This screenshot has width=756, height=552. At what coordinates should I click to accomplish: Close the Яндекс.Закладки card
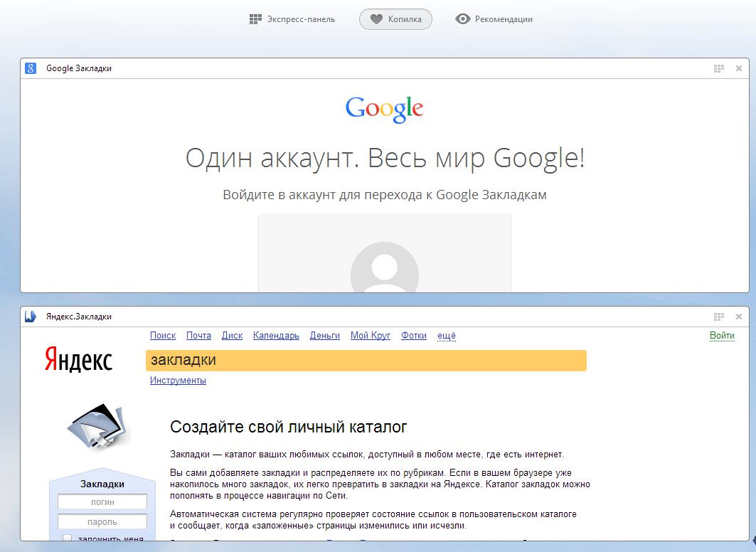[x=739, y=317]
